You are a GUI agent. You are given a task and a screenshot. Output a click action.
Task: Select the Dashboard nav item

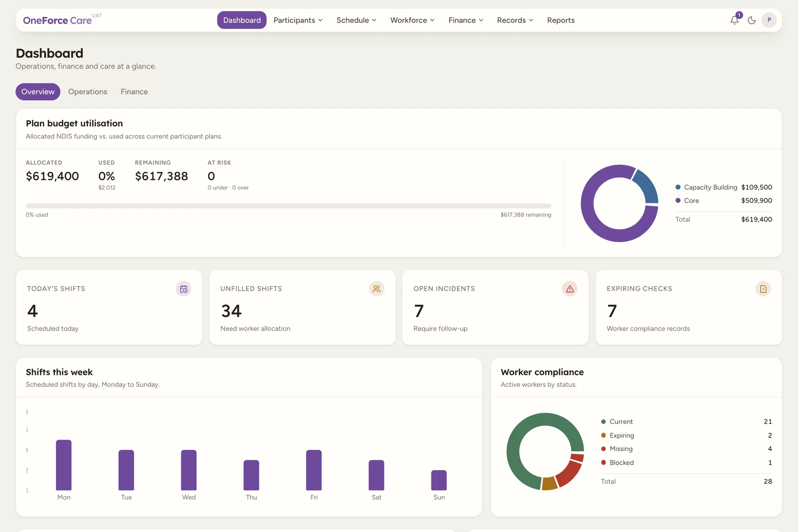tap(242, 20)
